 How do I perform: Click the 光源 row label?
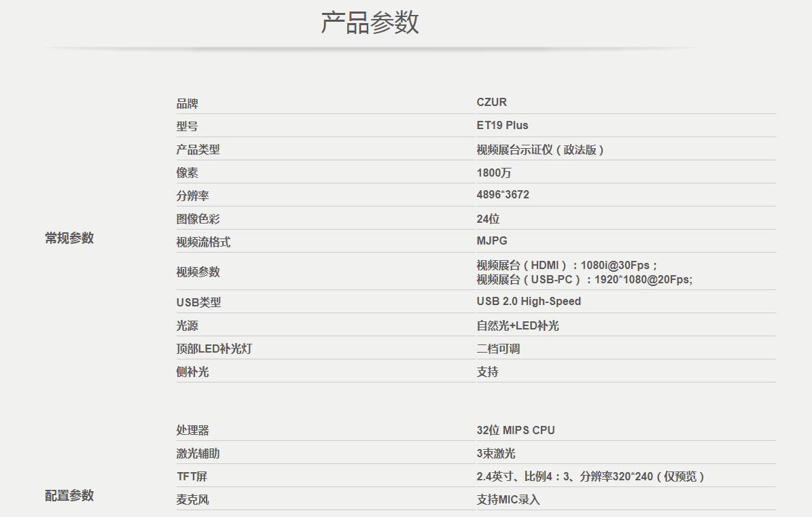coord(187,325)
